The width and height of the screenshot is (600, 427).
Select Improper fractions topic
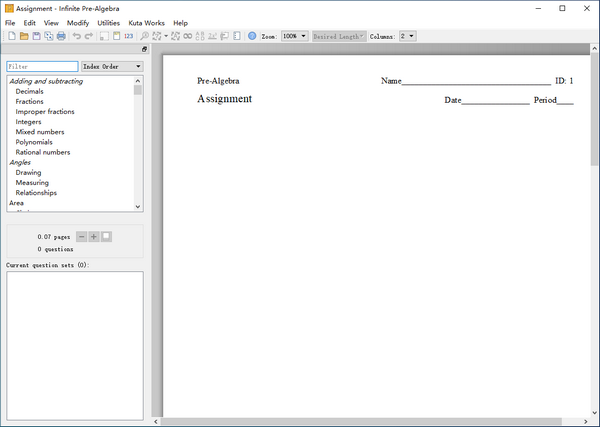45,112
